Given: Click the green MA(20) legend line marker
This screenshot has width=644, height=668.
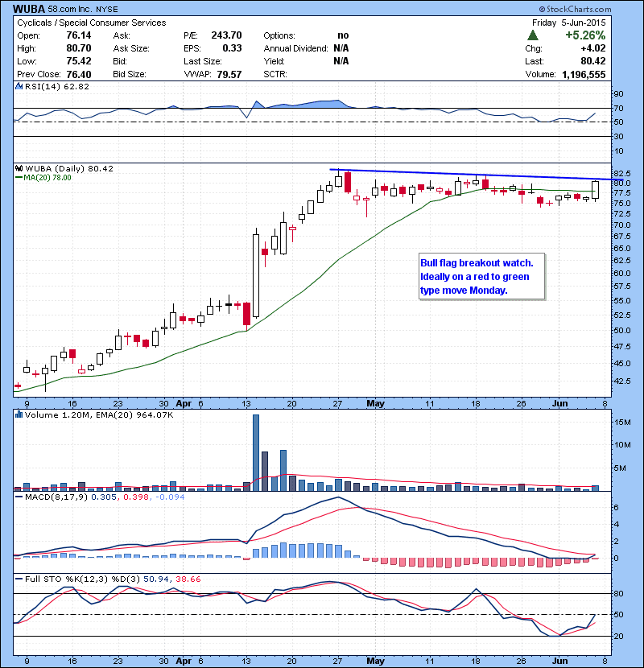Looking at the screenshot, I should coord(19,178).
